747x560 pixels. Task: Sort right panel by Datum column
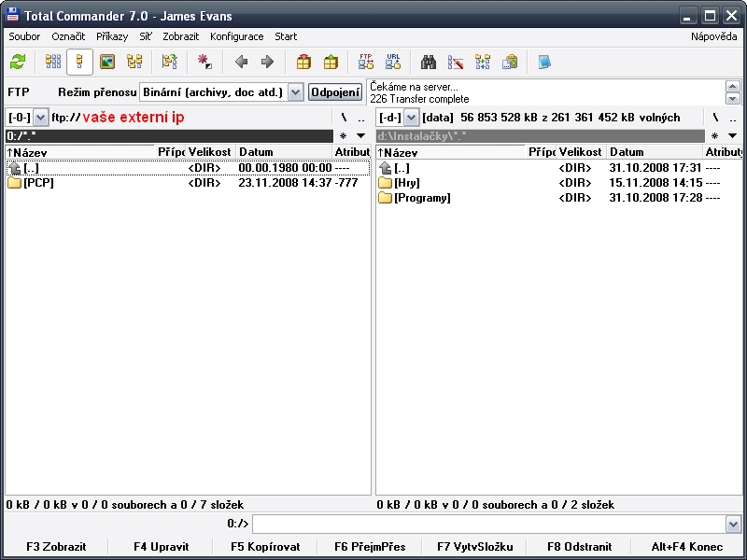pyautogui.click(x=655, y=152)
